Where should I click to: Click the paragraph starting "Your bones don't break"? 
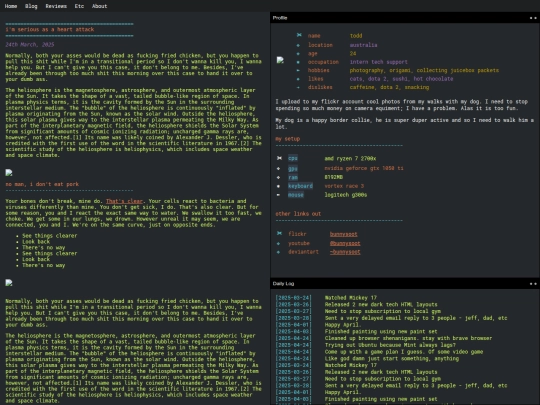[x=133, y=213]
